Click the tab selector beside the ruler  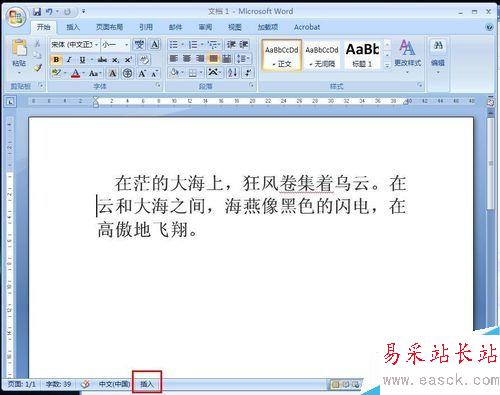(10, 101)
